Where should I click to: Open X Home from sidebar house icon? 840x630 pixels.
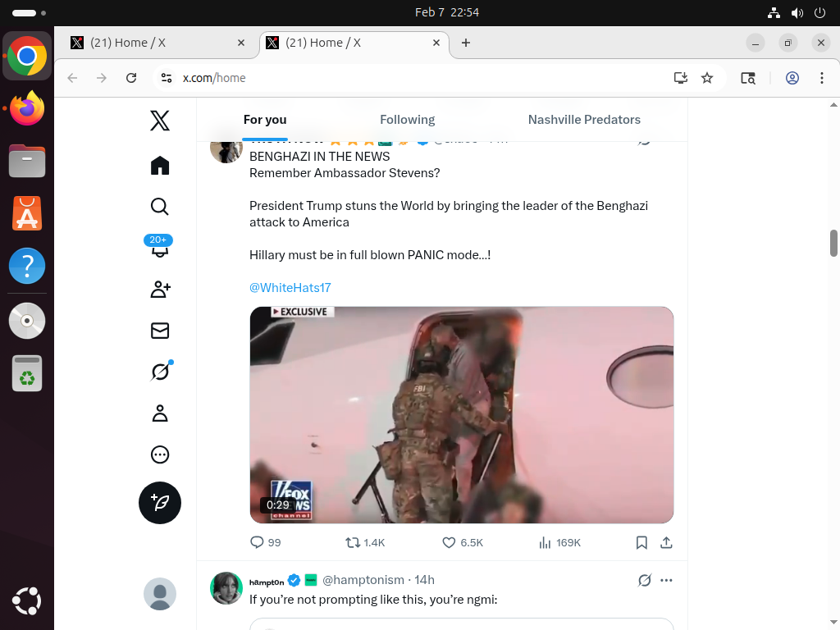[160, 166]
